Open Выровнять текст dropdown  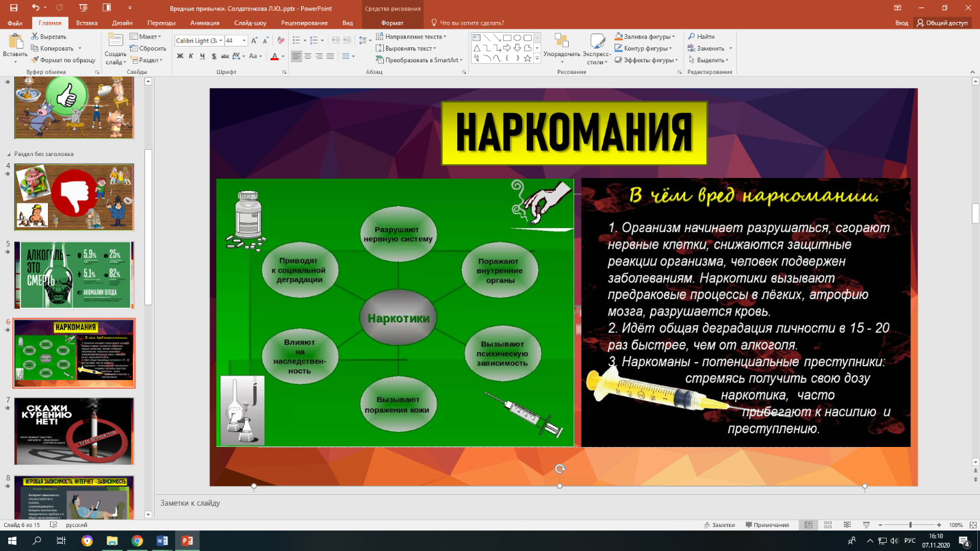coord(407,48)
